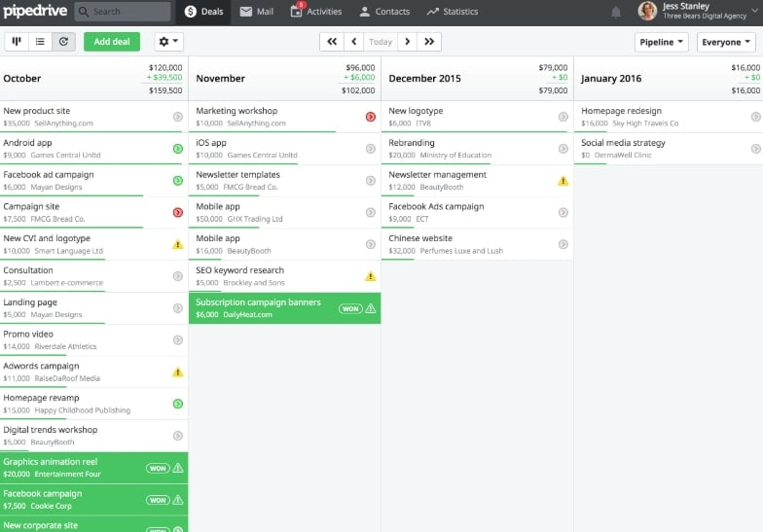Click Newsletter management warning icon
Screen dimensions: 763x532
(x=563, y=181)
